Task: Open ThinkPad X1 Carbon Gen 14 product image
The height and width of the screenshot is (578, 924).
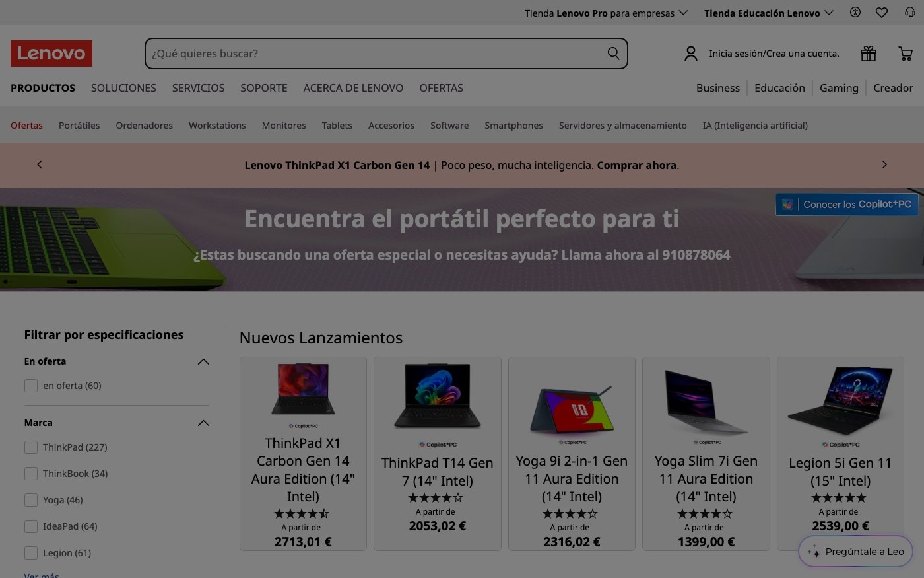Action: click(303, 389)
